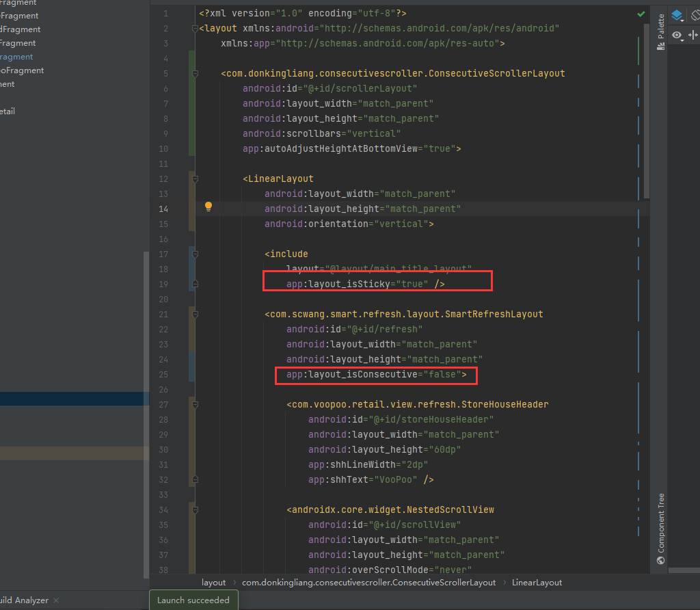This screenshot has width=700, height=610.
Task: Select the blue highlighted 'ragment' tree item
Action: coord(16,57)
